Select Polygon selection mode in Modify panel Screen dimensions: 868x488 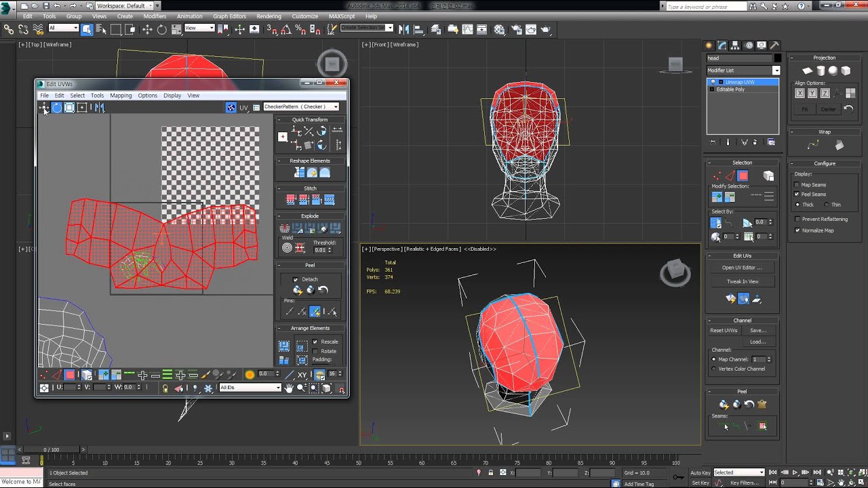click(x=743, y=176)
